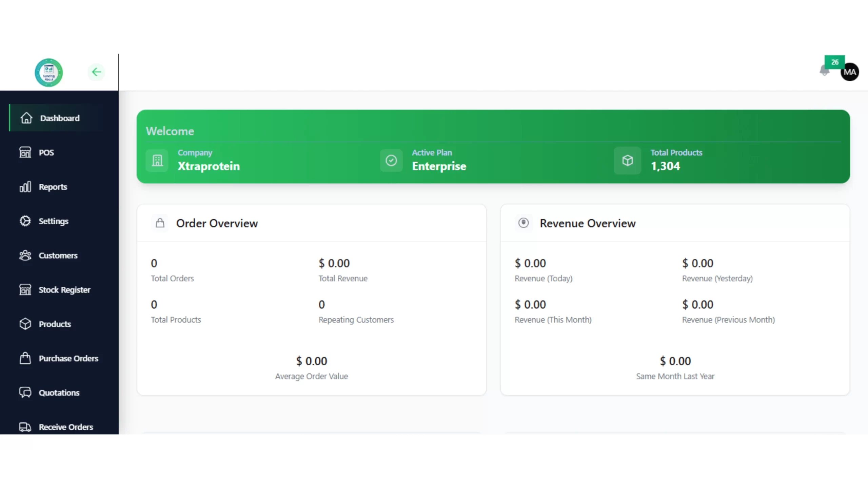The image size is (868, 488).
Task: Click Total Products label in Order Overview
Action: pos(176,320)
